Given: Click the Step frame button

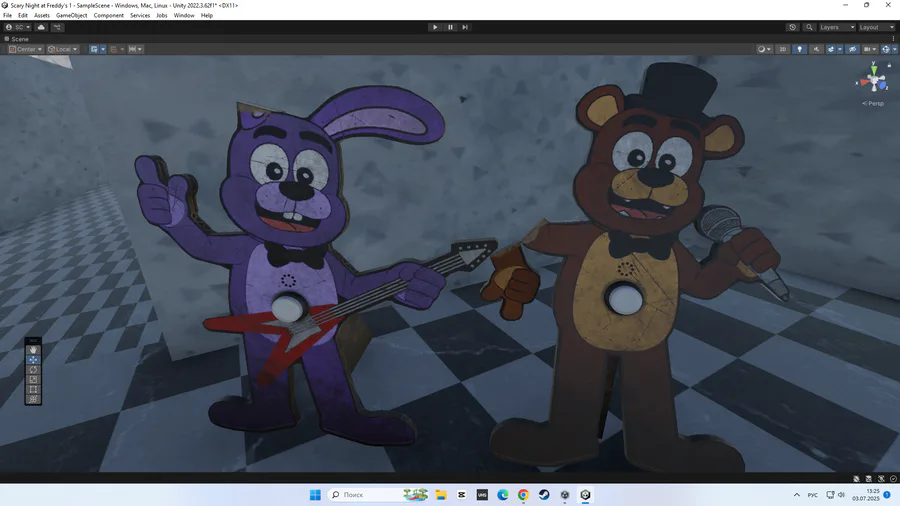Looking at the screenshot, I should (465, 27).
